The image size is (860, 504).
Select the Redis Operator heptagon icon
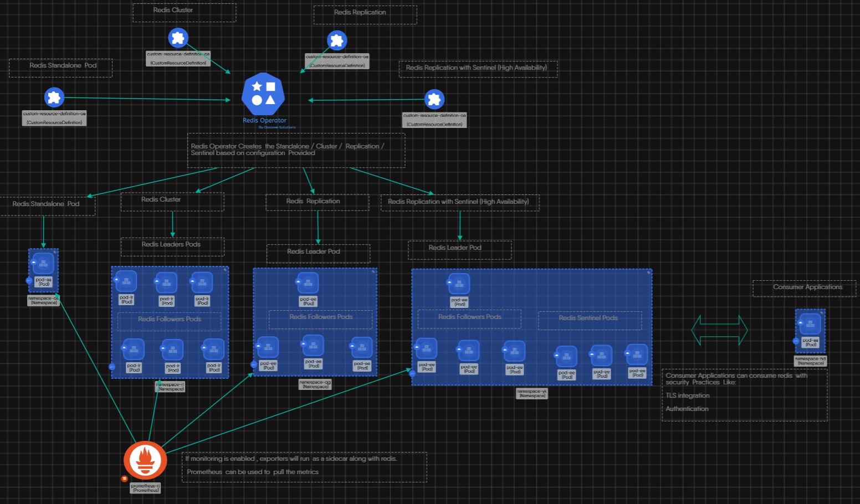(x=264, y=94)
